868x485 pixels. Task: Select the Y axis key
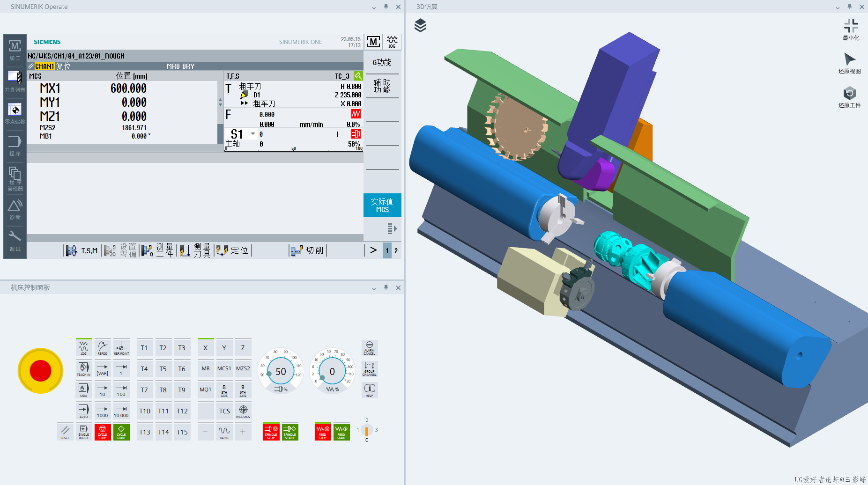(x=224, y=348)
